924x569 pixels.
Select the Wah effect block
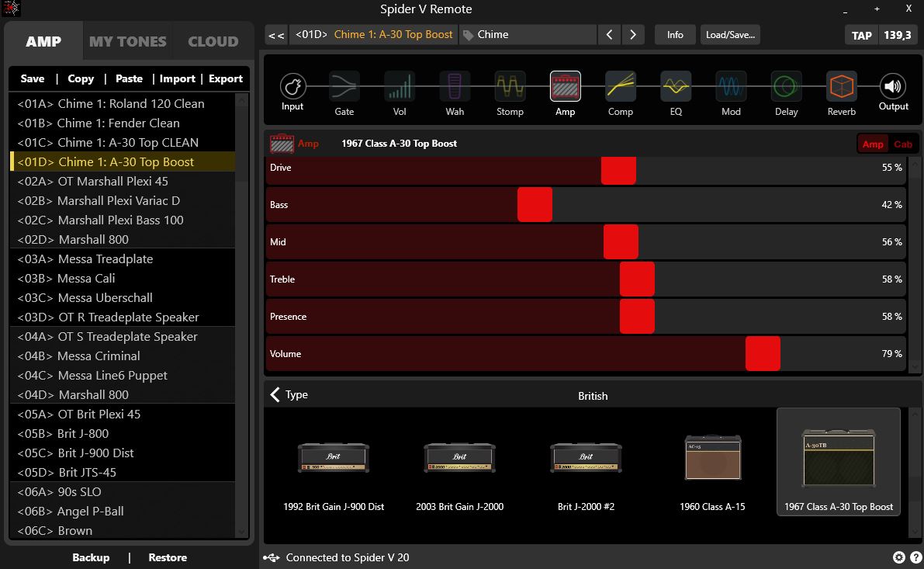coord(455,87)
